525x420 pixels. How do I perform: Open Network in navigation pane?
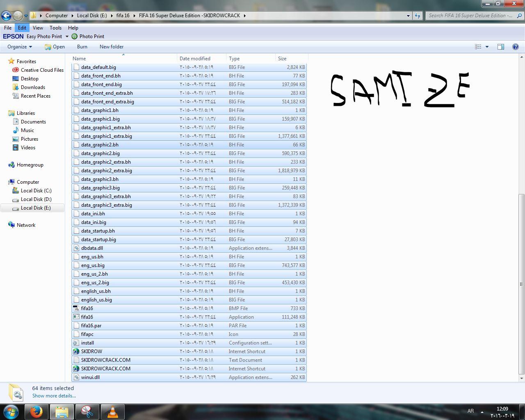(26, 225)
